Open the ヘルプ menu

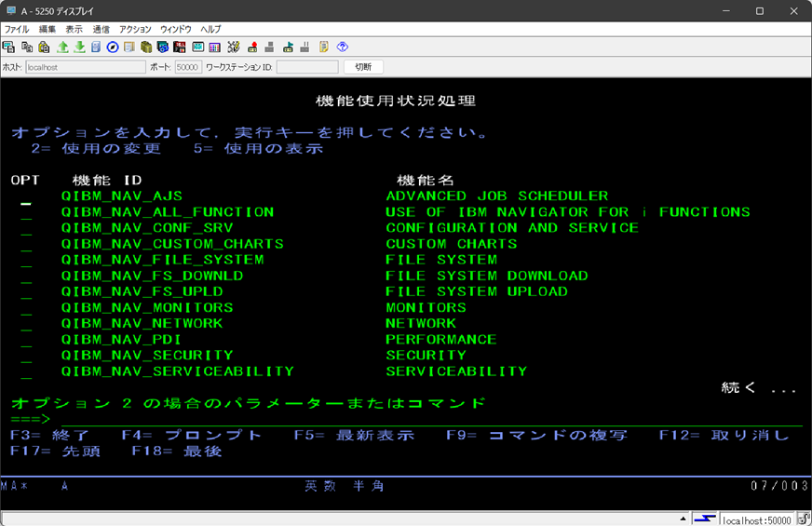(x=211, y=29)
